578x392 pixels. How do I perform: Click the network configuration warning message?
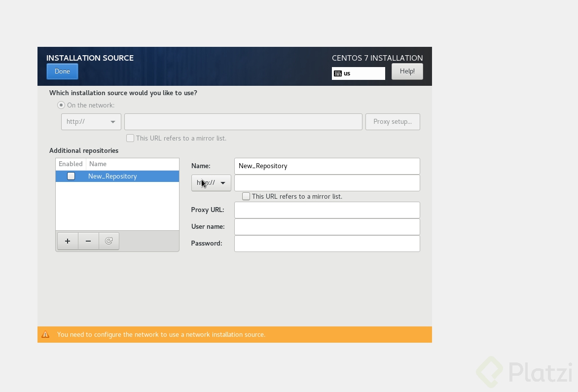click(161, 334)
